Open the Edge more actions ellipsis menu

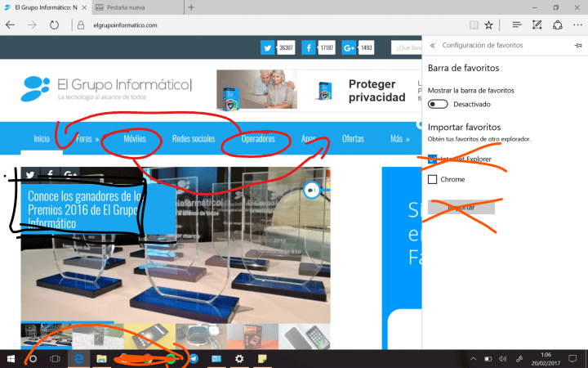point(578,25)
